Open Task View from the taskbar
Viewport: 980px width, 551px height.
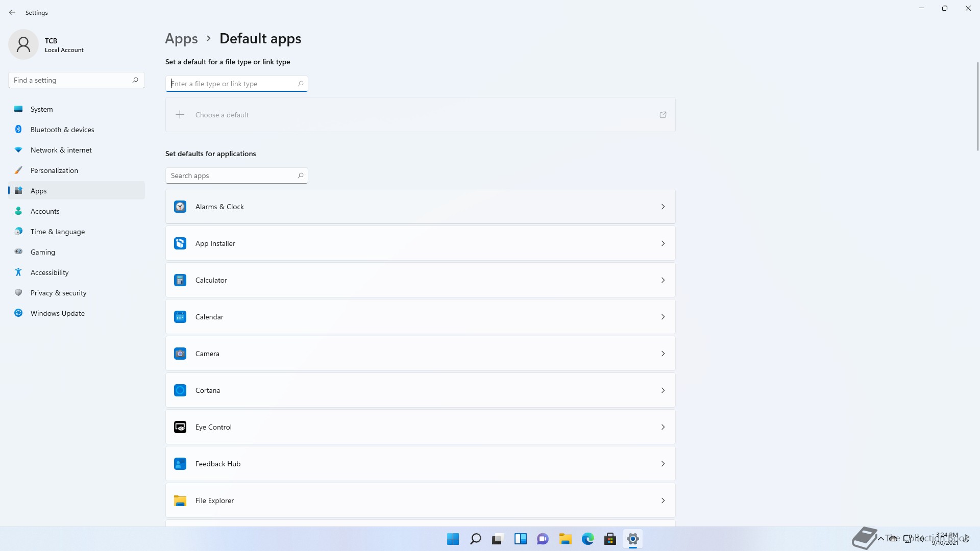click(x=498, y=539)
